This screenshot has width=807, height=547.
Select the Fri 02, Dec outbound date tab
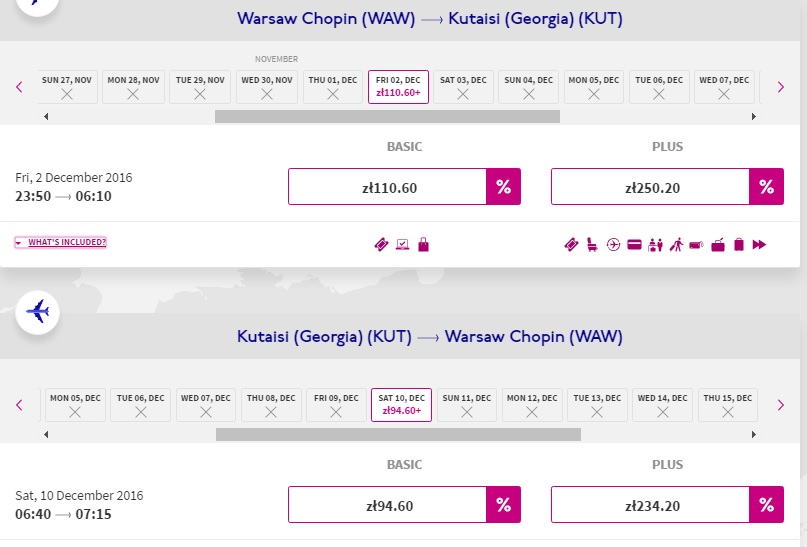click(398, 87)
